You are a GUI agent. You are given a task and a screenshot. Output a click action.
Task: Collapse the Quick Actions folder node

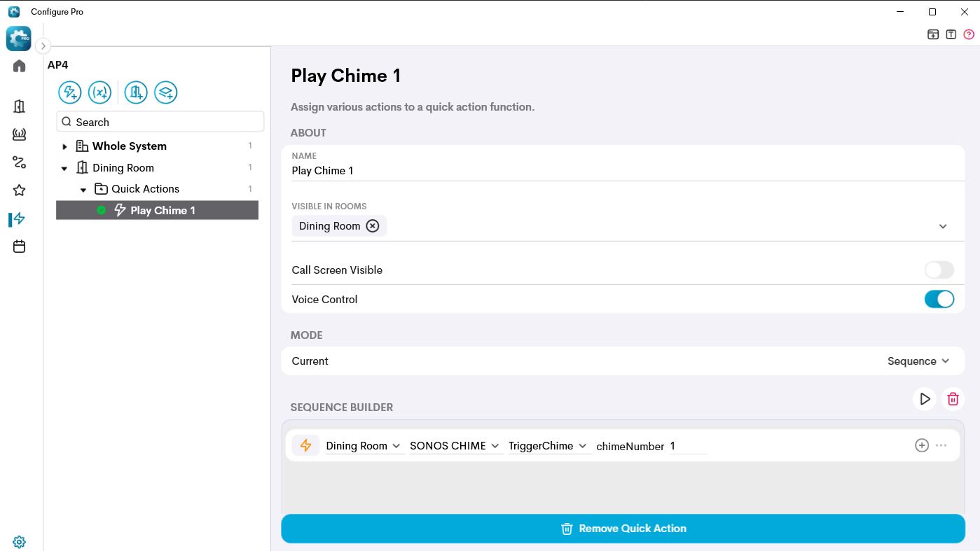click(83, 190)
